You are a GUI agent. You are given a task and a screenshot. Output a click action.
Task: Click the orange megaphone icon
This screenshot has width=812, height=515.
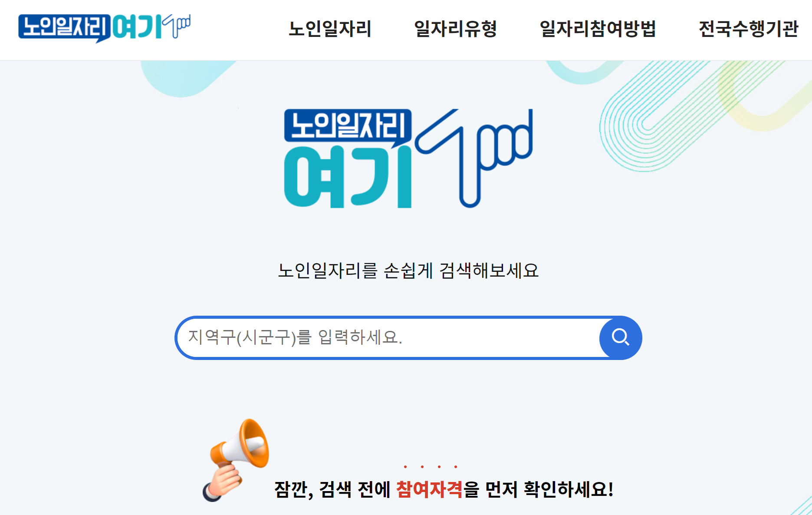(236, 459)
